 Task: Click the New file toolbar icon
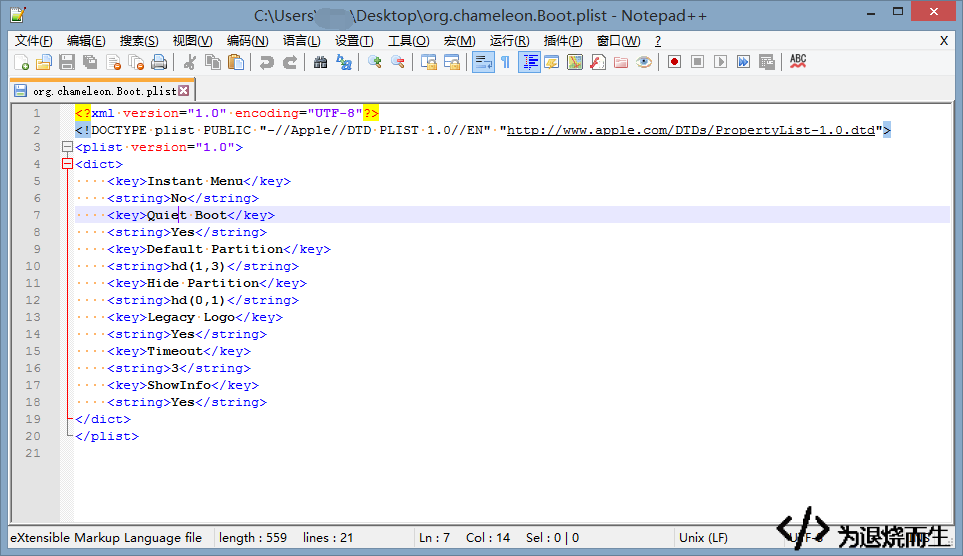(21, 62)
